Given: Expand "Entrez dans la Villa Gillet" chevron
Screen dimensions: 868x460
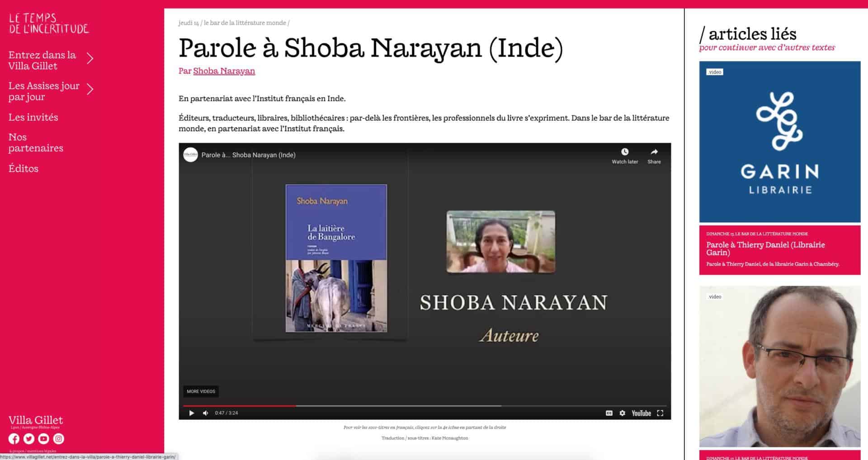Looking at the screenshot, I should tap(90, 59).
